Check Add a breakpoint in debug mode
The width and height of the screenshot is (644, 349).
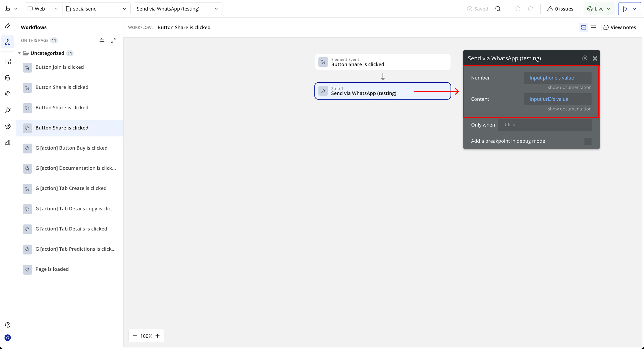pos(588,141)
